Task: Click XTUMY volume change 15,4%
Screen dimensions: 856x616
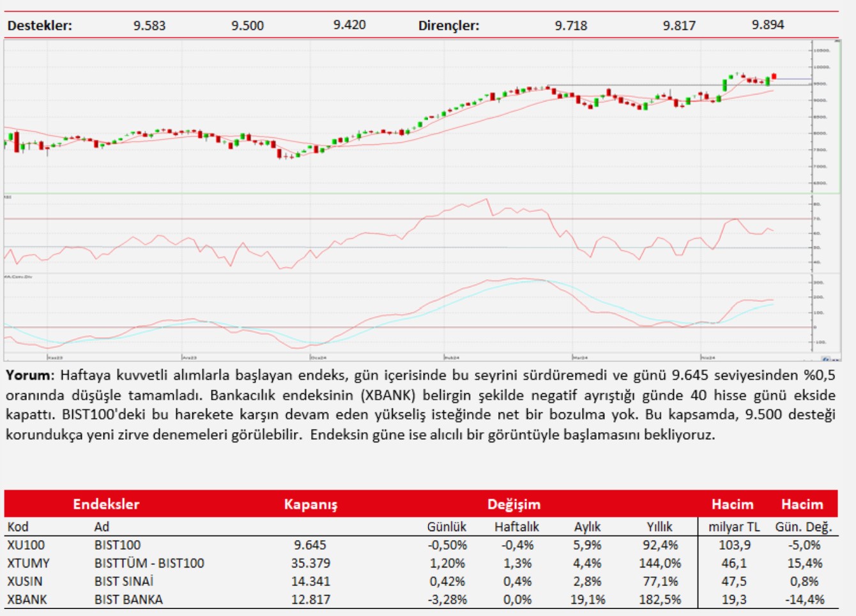Action: point(804,563)
